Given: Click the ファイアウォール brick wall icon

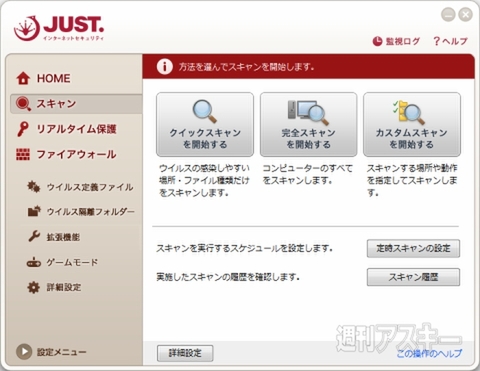Looking at the screenshot, I should pyautogui.click(x=23, y=154).
